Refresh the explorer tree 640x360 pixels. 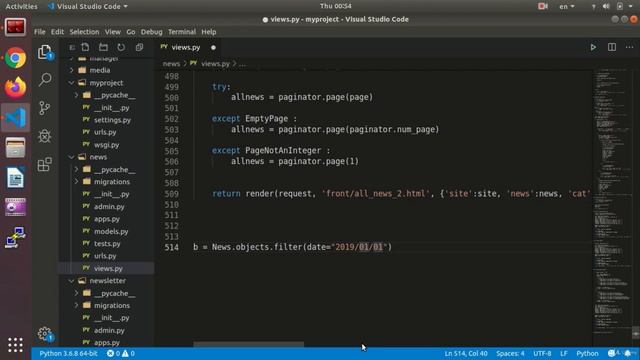(x=121, y=47)
